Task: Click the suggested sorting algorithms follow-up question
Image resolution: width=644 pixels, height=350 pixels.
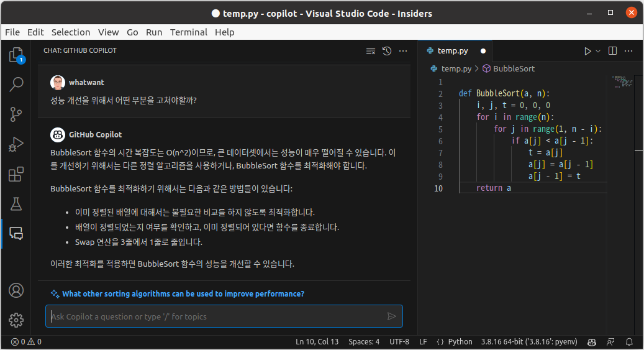Action: click(183, 293)
